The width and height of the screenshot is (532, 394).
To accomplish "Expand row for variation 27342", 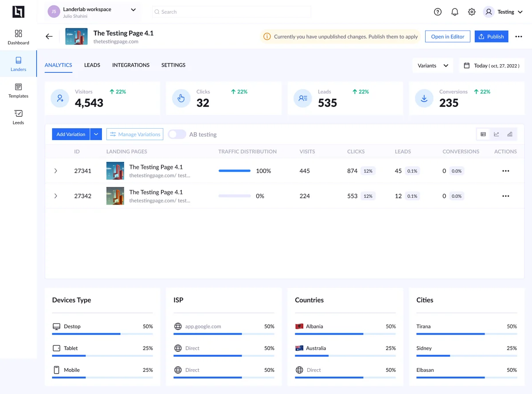I will coord(55,196).
